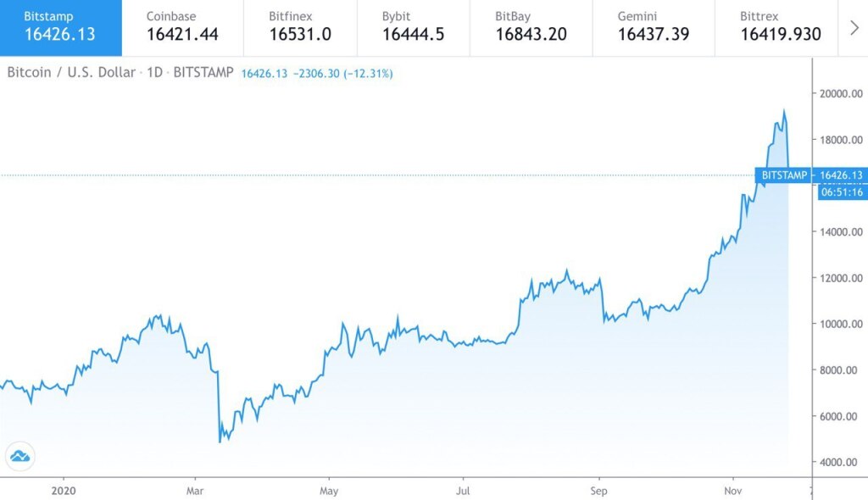Click the −12.31% change value in legend
The image size is (868, 500).
(x=368, y=74)
